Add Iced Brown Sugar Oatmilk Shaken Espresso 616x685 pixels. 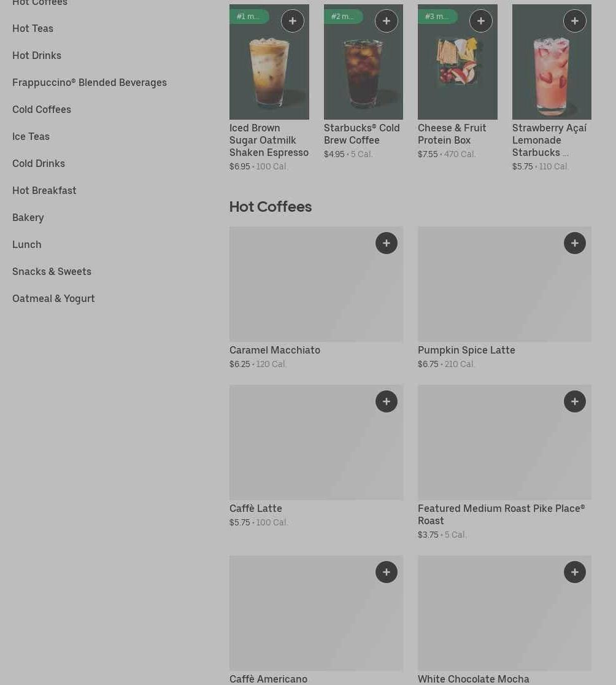click(x=293, y=20)
